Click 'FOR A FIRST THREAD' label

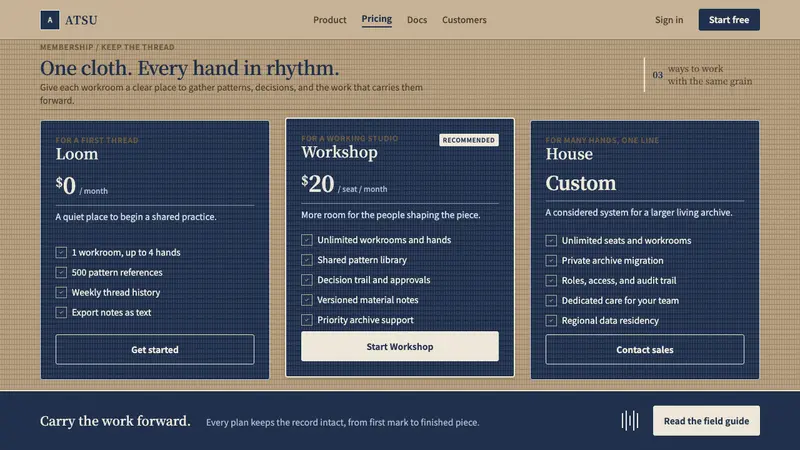[97, 140]
